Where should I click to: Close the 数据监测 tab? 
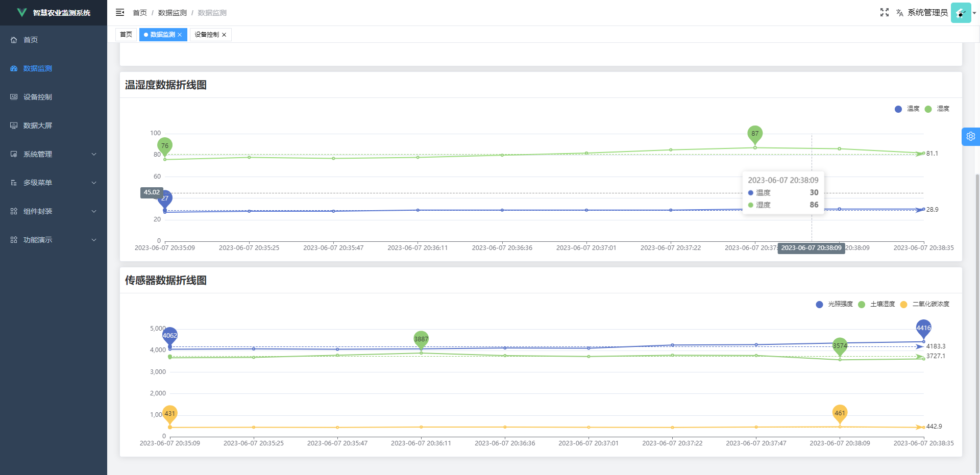pyautogui.click(x=180, y=35)
